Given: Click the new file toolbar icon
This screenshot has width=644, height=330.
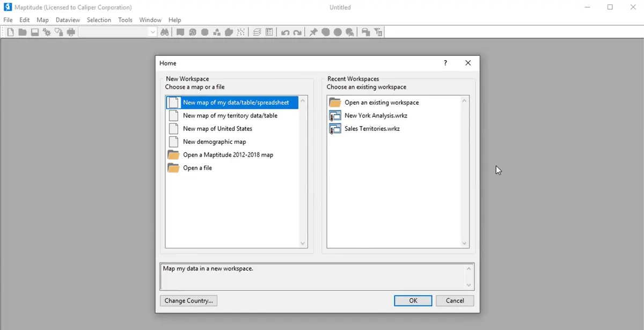Looking at the screenshot, I should [x=10, y=32].
